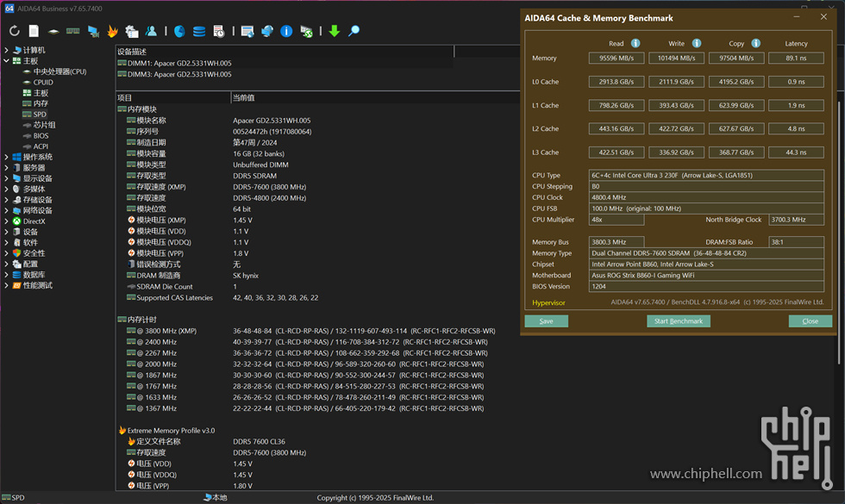Viewport: 845px width, 504px height.
Task: Select 芯片组 in the tree
Action: (44, 125)
